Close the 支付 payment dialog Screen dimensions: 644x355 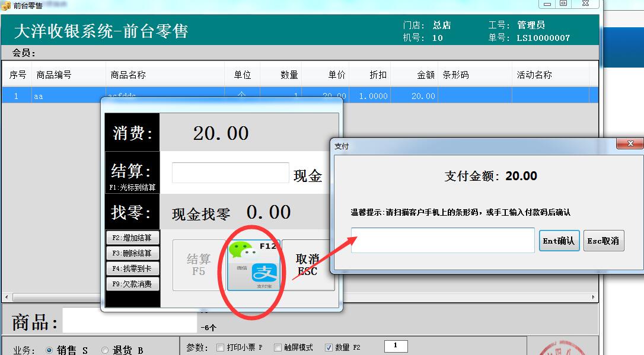click(x=630, y=143)
